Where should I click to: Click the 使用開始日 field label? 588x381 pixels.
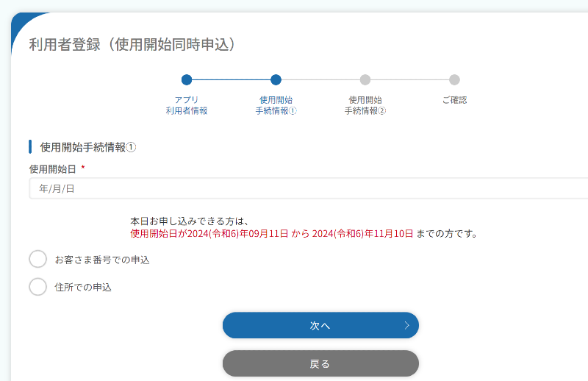52,169
